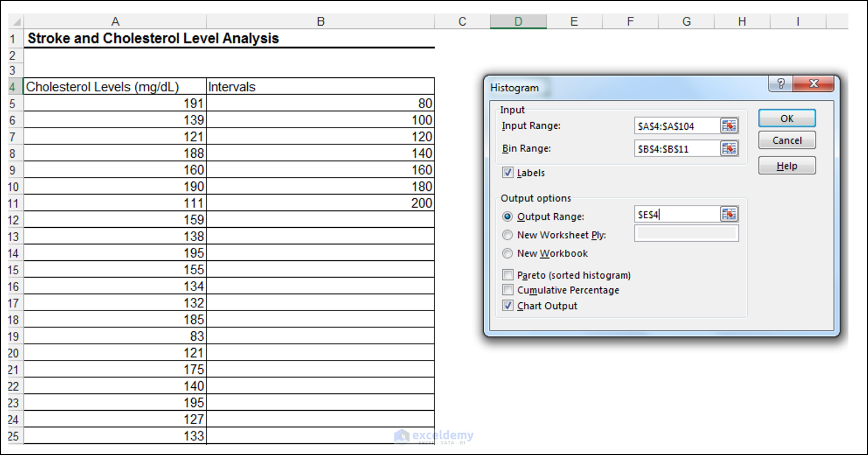Click the Bin Range collapse-dialog icon
868x455 pixels.
click(729, 148)
